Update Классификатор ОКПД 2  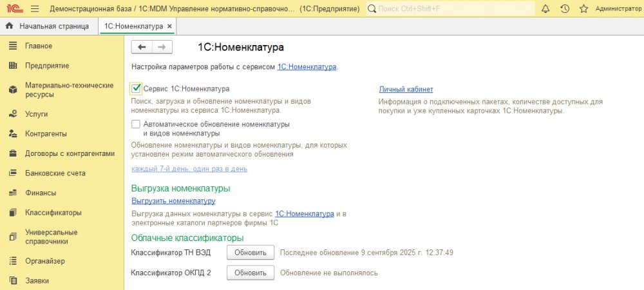point(251,273)
